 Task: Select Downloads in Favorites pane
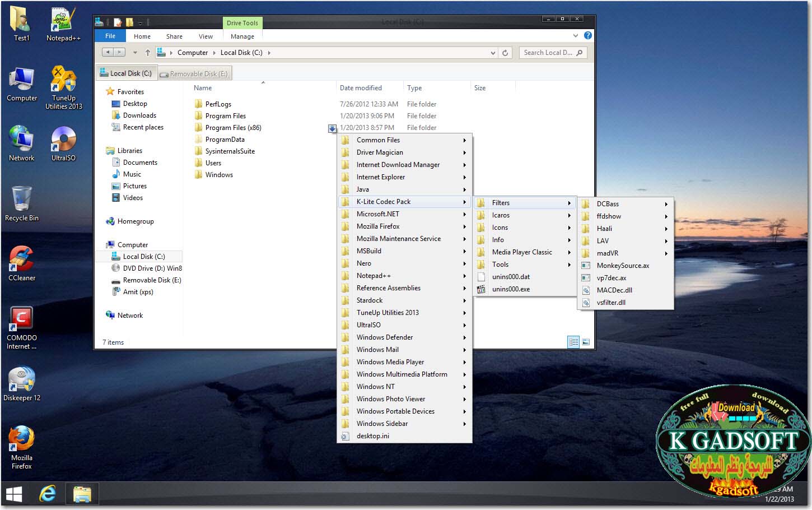coord(139,115)
